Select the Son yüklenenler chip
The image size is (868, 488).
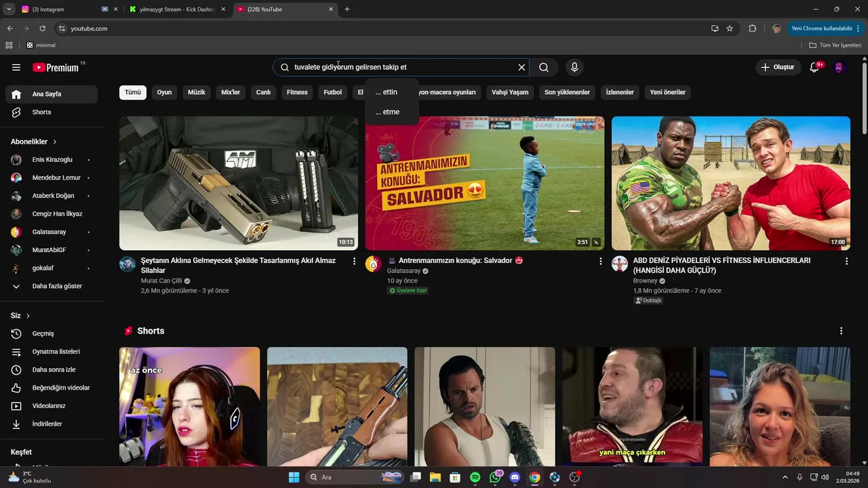[567, 92]
